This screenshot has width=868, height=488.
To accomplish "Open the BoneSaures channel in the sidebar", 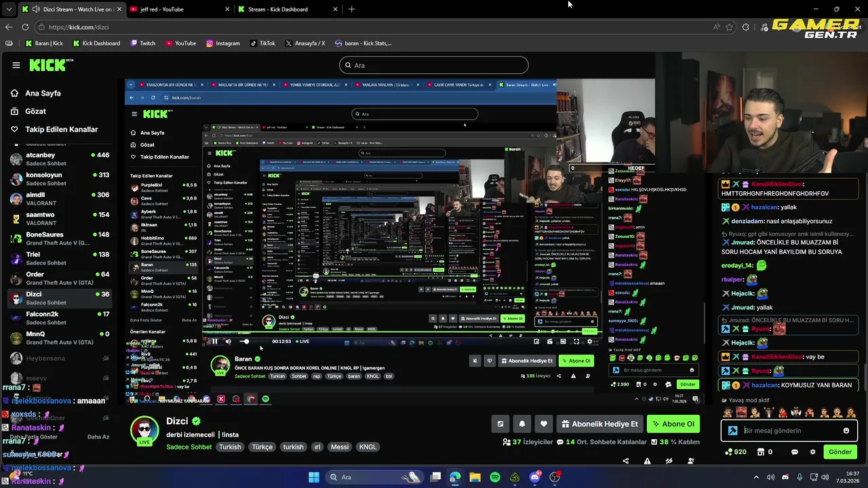I will pos(60,239).
